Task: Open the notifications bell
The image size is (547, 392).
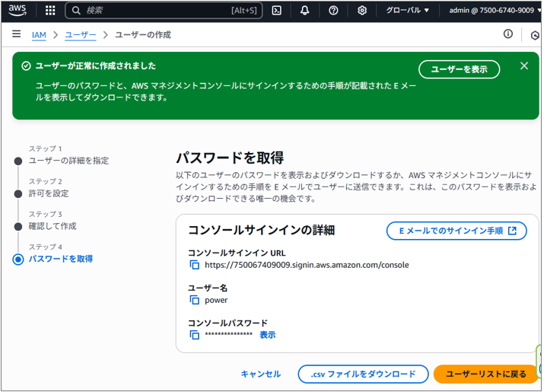Action: click(x=305, y=11)
